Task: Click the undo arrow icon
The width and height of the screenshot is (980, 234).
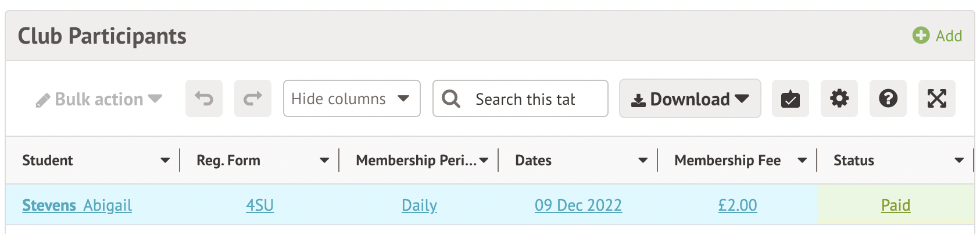Action: 204,99
